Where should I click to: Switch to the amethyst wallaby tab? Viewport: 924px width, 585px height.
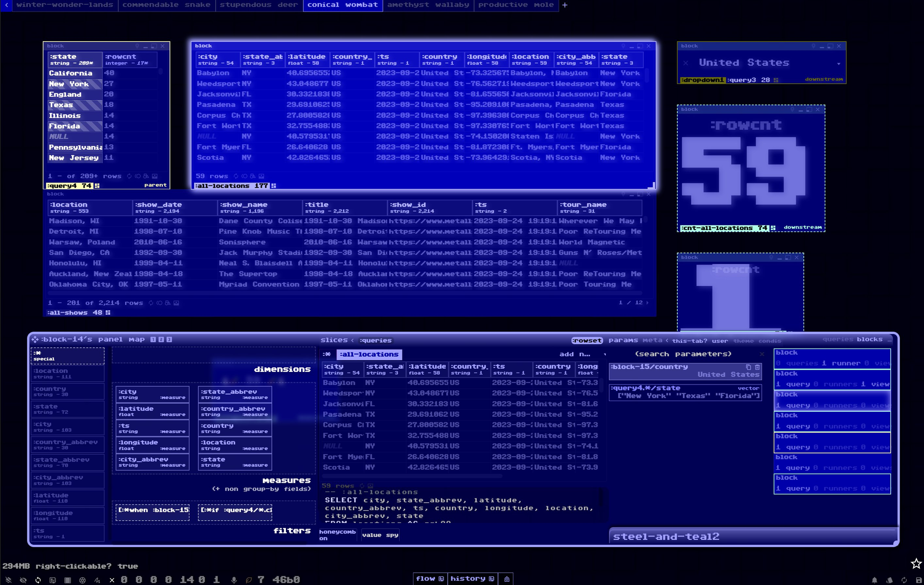point(428,5)
